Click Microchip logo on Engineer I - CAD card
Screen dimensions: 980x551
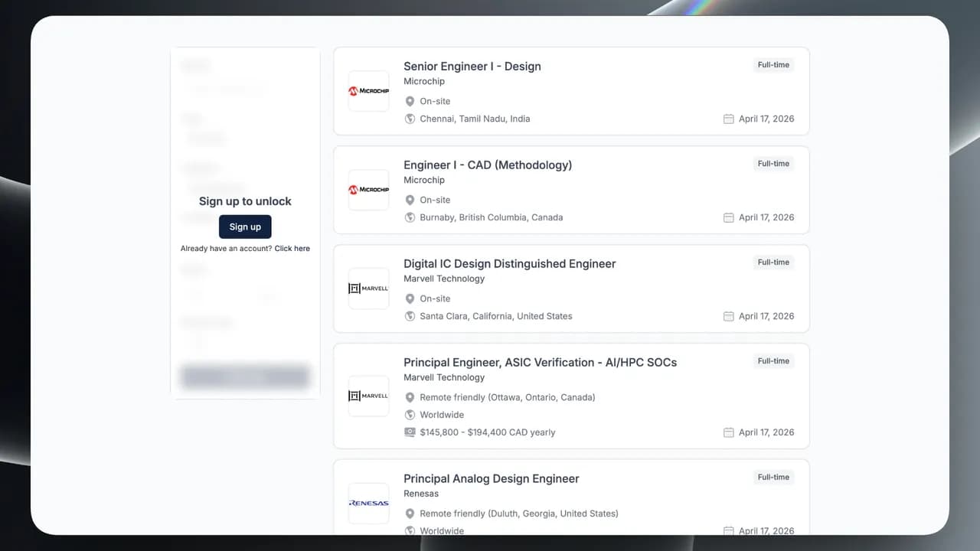[x=369, y=190]
